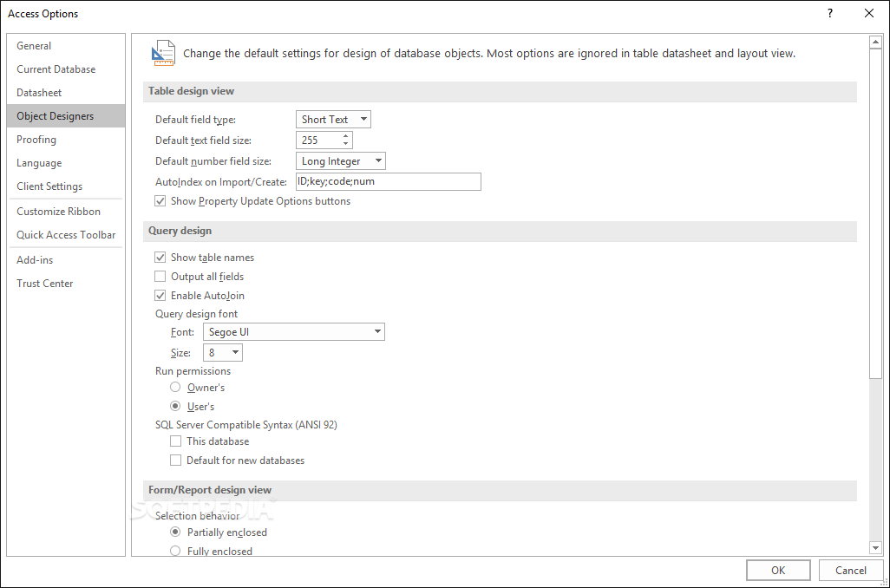
Task: Click the Form/Report design view heading
Action: (210, 490)
